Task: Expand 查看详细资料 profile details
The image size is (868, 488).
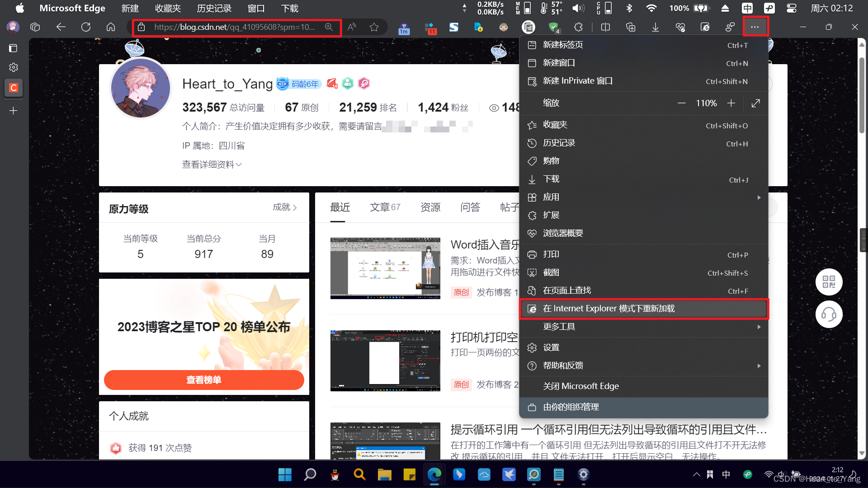Action: tap(212, 164)
